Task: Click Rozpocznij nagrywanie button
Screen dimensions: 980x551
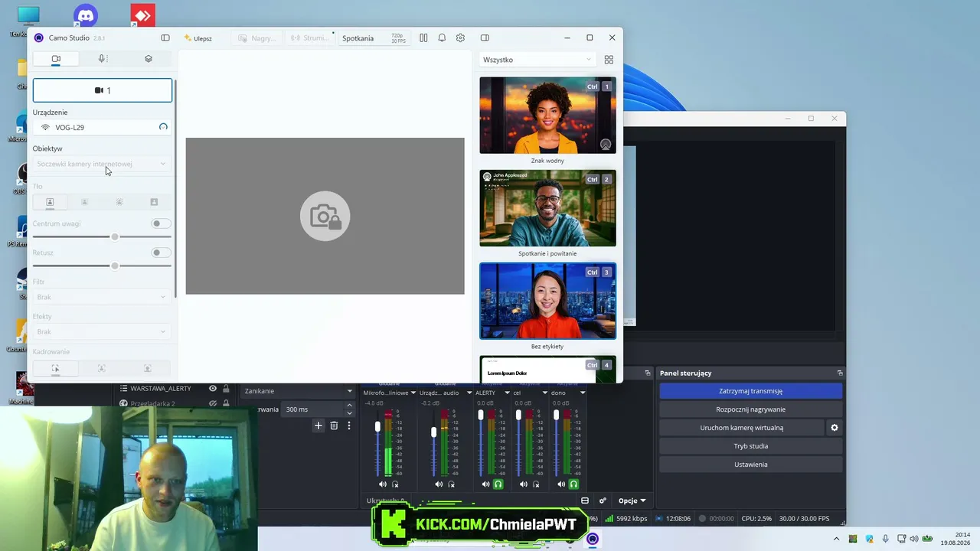Action: [x=750, y=409]
